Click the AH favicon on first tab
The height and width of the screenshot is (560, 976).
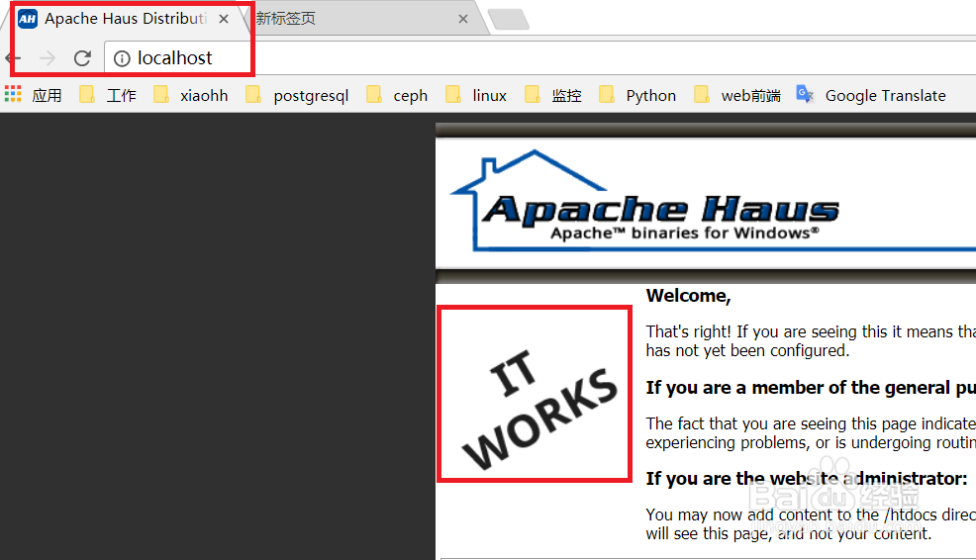(28, 19)
